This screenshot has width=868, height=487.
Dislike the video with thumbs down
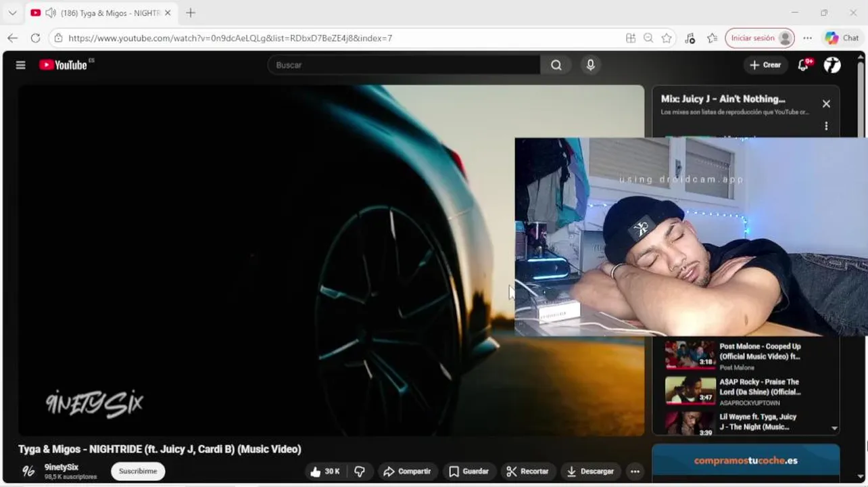pyautogui.click(x=360, y=471)
